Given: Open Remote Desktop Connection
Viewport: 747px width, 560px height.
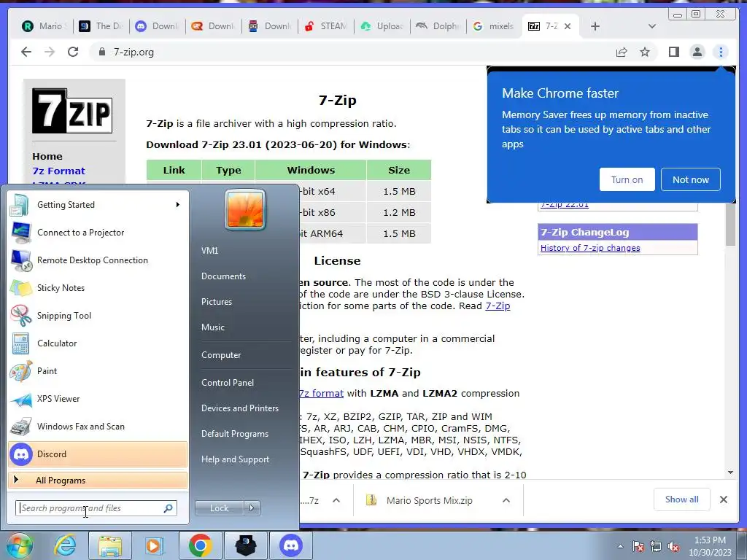Looking at the screenshot, I should point(98,260).
